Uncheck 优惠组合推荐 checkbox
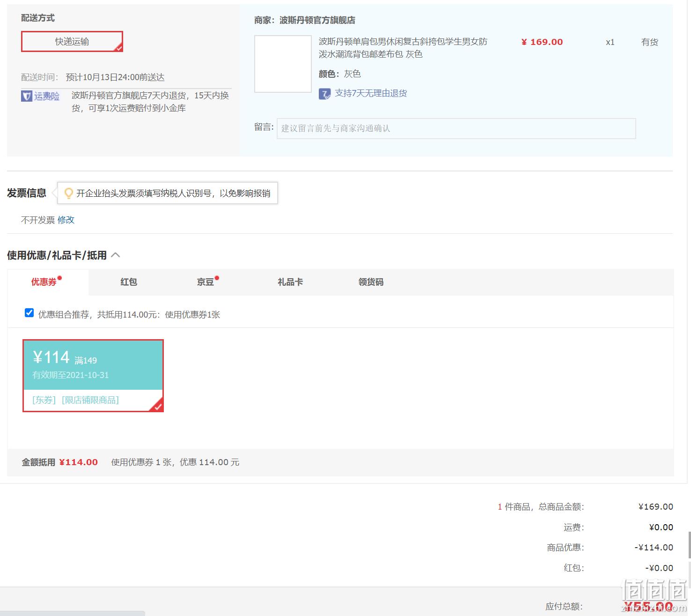This screenshot has width=691, height=616. point(29,313)
